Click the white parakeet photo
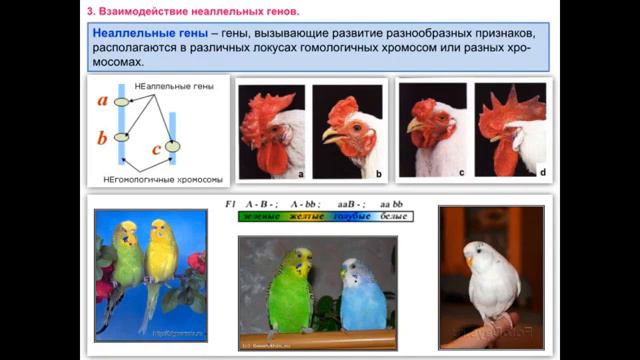 (491, 278)
